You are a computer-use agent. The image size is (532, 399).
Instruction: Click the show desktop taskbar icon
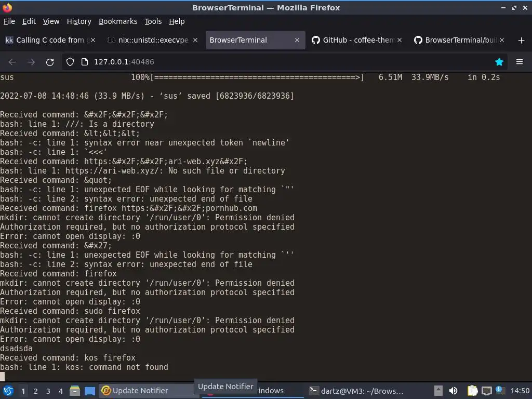click(89, 391)
